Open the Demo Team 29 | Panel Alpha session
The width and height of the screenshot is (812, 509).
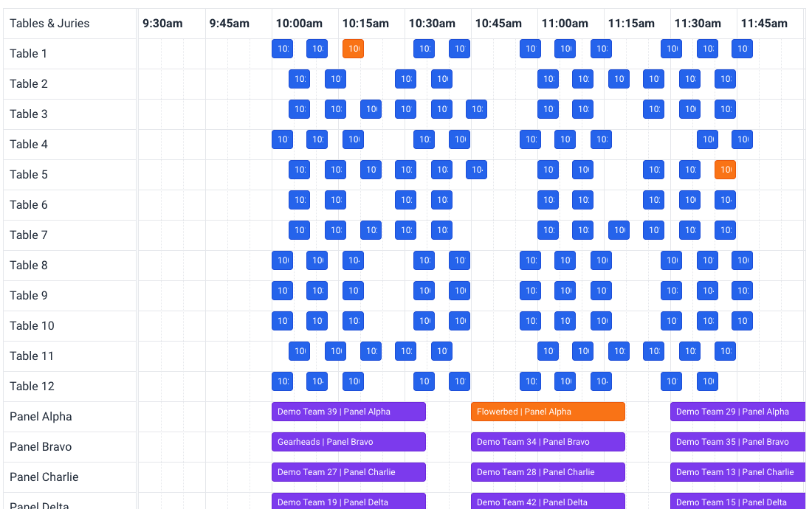738,412
